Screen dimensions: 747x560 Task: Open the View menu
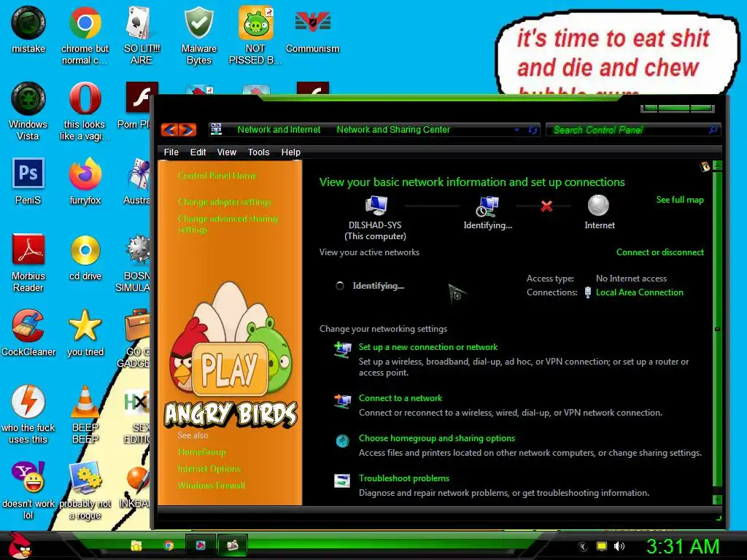pyautogui.click(x=227, y=152)
